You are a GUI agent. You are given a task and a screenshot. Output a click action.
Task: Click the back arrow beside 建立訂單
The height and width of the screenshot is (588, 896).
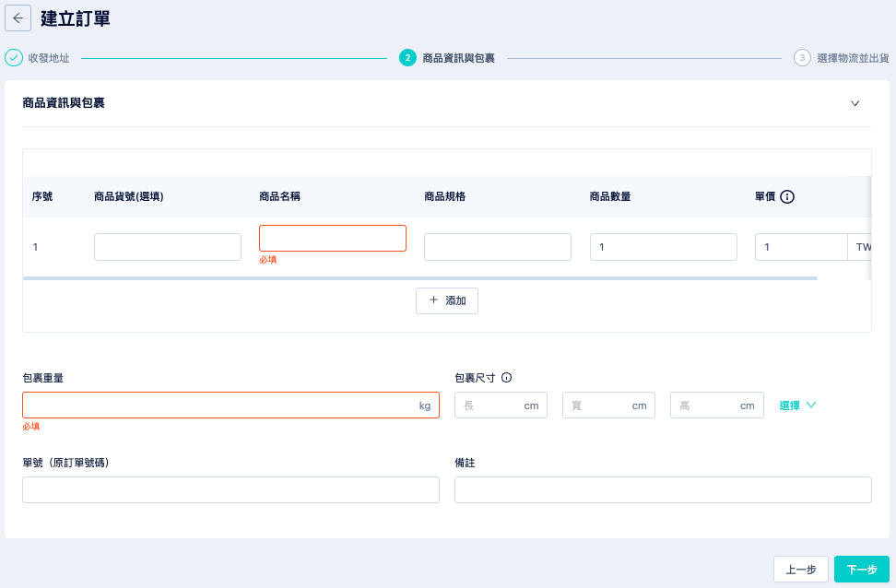[x=18, y=18]
